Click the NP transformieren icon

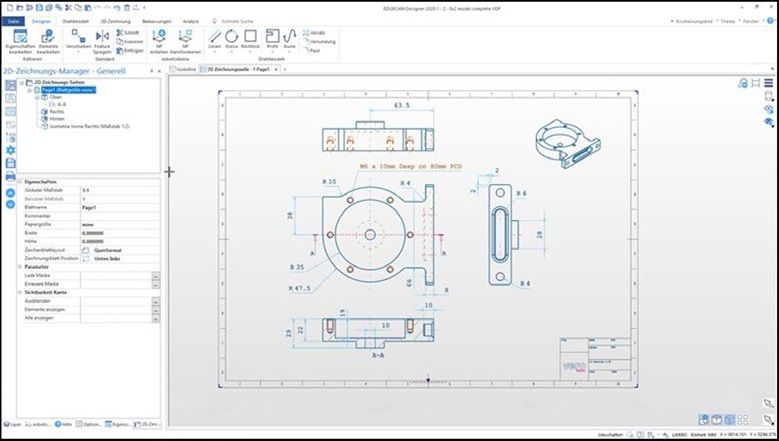185,42
